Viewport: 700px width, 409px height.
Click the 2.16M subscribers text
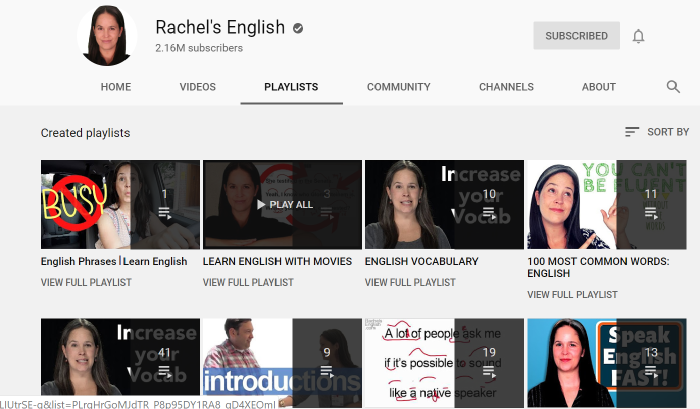tap(199, 48)
